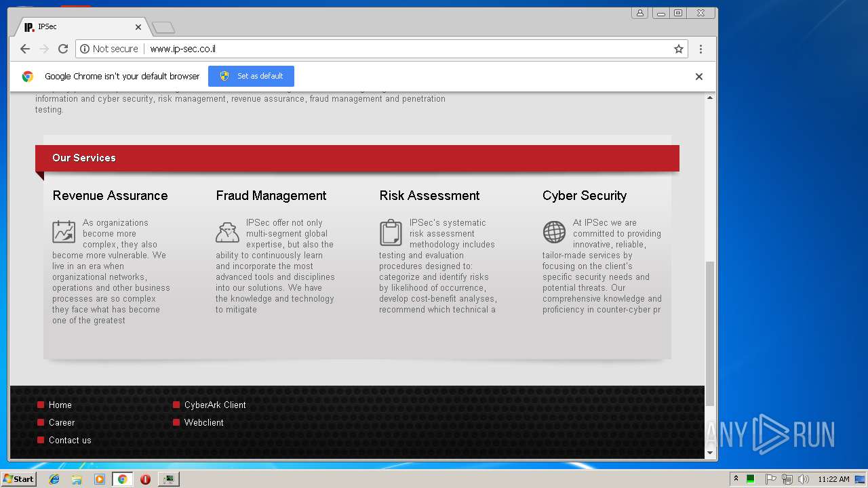
Task: Select the IPSec browser tab
Action: [81, 27]
